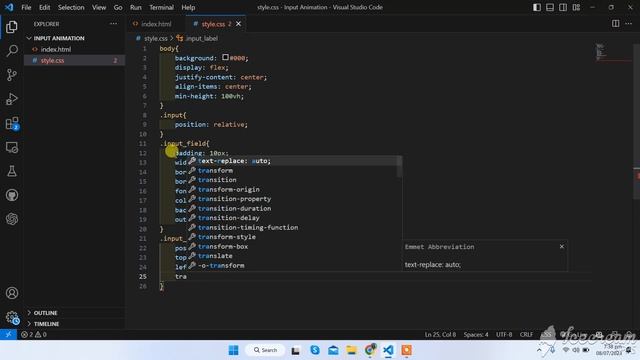This screenshot has width=640, height=360.
Task: Choose the 'transition-property' suggestion
Action: (x=292, y=199)
